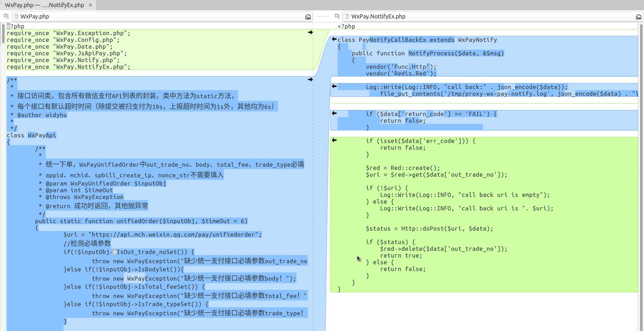
Task: Click the '//检测必填参数' comment line
Action: pos(87,243)
